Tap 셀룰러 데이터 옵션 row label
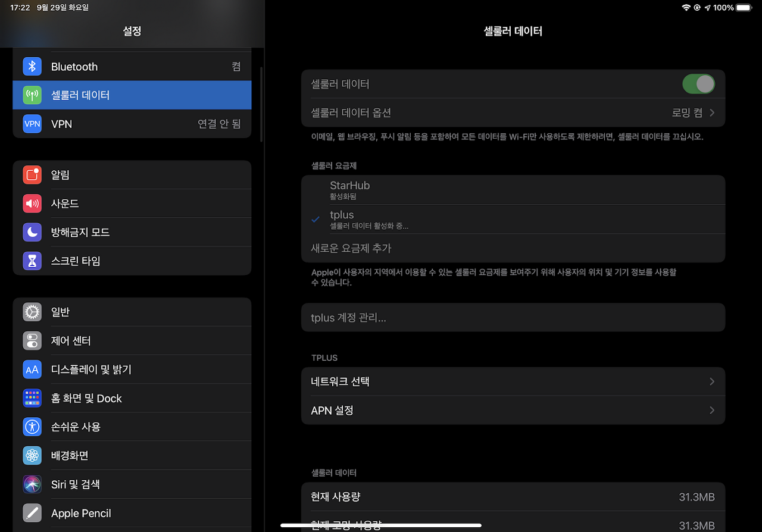762x532 pixels. tap(351, 112)
